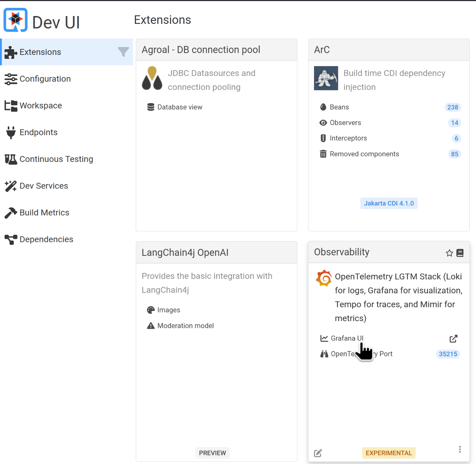The height and width of the screenshot is (464, 476).
Task: Click the Removed components trash icon
Action: pos(323,154)
